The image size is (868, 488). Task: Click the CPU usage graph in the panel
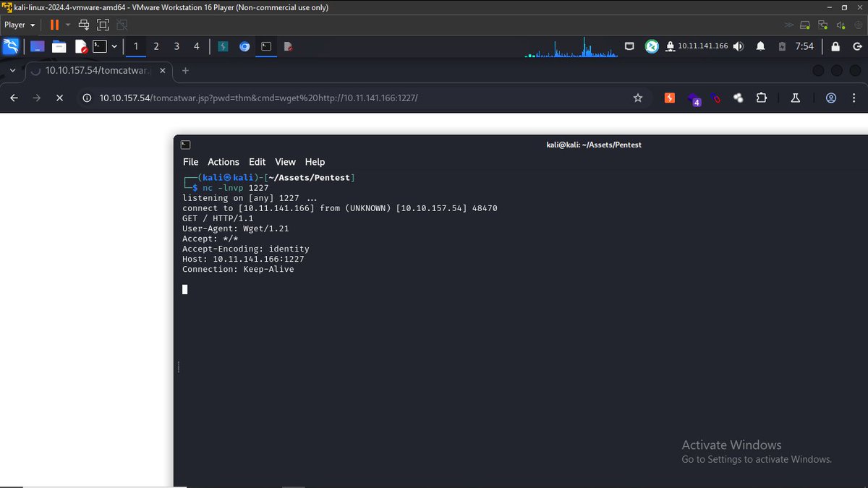[x=571, y=47]
